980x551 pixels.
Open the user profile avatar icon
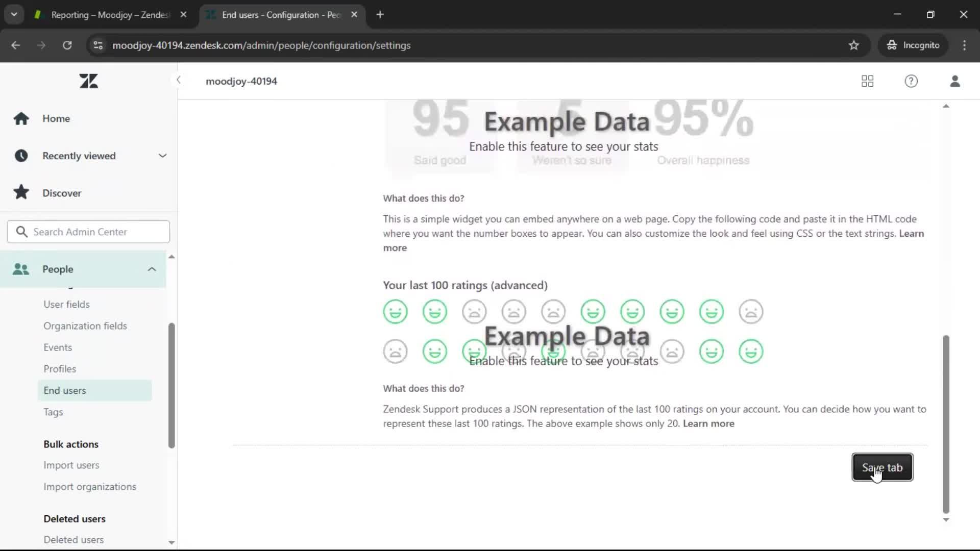[955, 81]
